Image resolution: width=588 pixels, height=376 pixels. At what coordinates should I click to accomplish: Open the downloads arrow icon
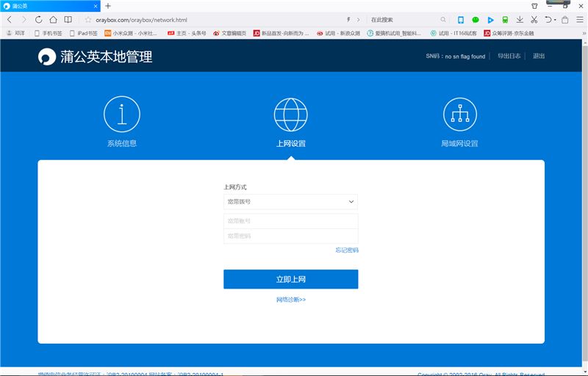(520, 20)
